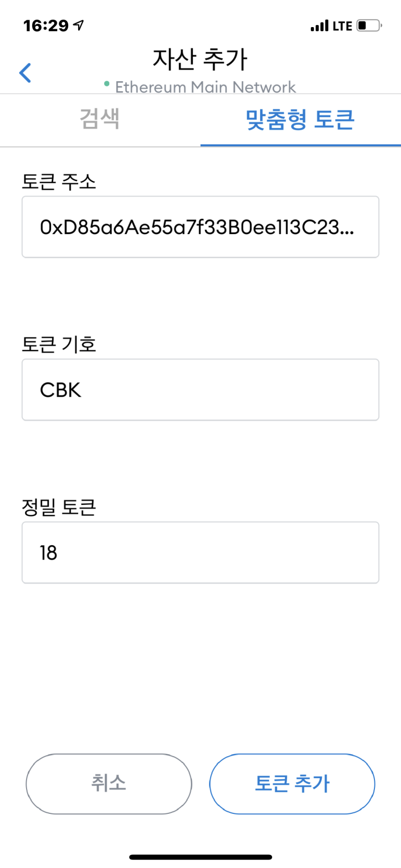Click the CBK token symbol field
This screenshot has width=401, height=868.
click(x=200, y=390)
